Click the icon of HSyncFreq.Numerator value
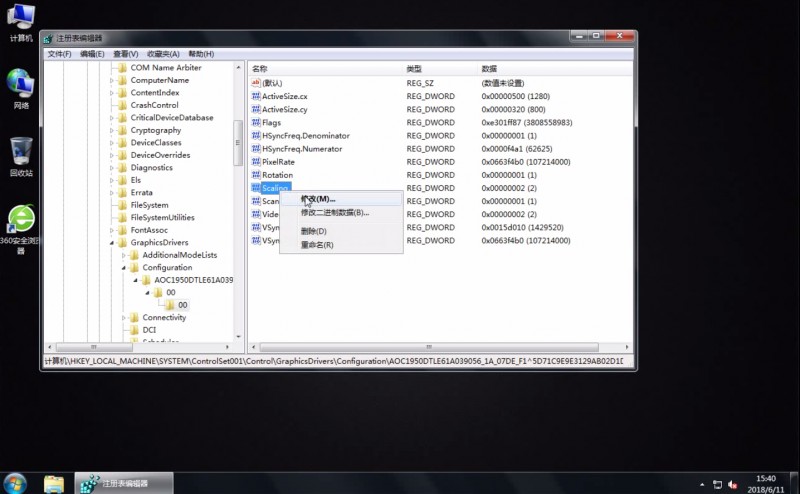This screenshot has height=494, width=800. [x=256, y=149]
